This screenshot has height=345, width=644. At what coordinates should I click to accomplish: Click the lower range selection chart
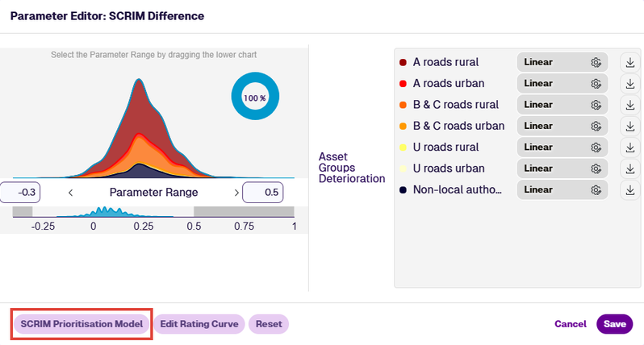tap(153, 212)
